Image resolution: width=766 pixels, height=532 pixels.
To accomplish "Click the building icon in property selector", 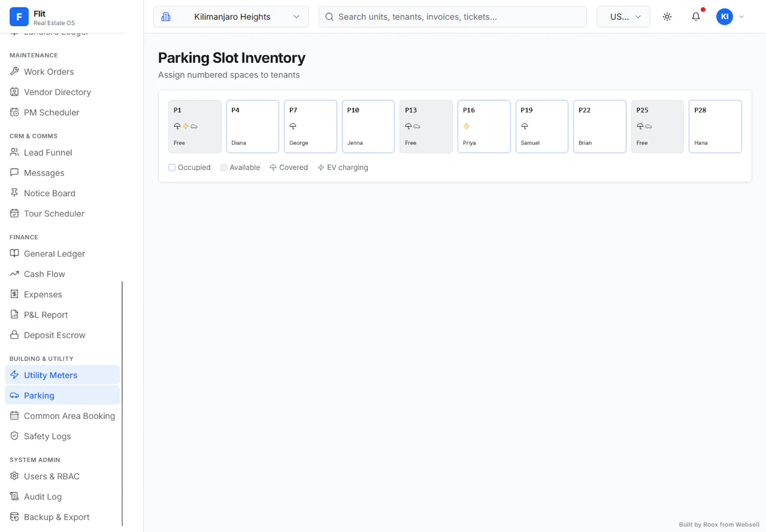I will pyautogui.click(x=166, y=17).
